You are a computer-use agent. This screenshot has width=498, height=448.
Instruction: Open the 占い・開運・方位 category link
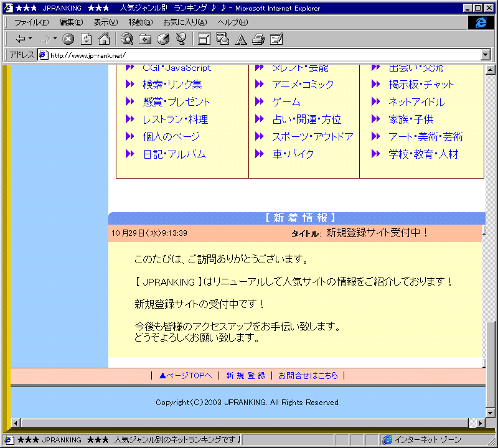[x=307, y=119]
